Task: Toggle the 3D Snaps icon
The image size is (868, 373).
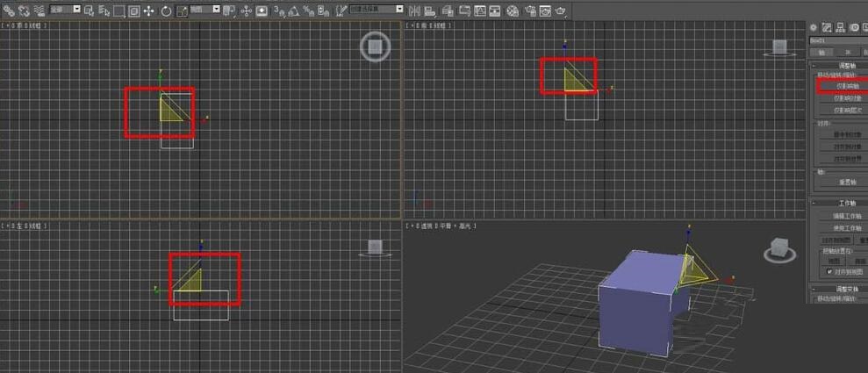Action: pos(278,11)
